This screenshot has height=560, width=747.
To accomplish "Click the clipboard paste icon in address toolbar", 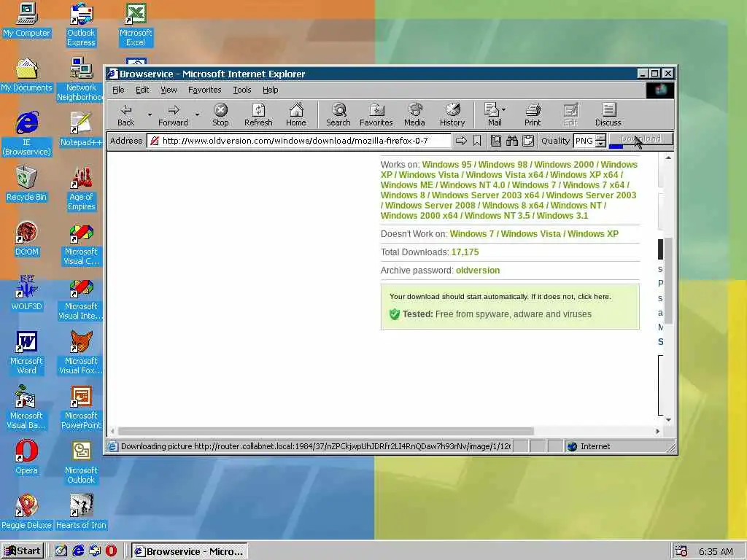I will (x=528, y=141).
